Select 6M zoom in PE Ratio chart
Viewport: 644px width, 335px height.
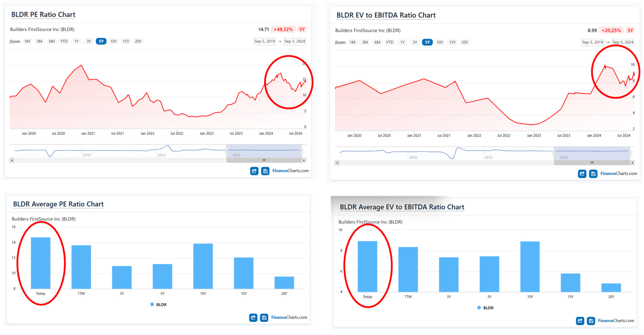pyautogui.click(x=52, y=41)
